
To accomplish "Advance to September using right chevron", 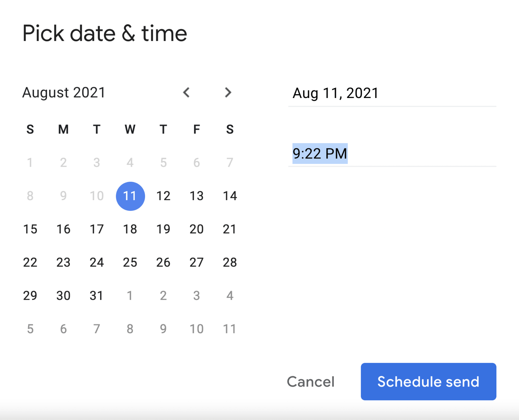I will (x=228, y=92).
